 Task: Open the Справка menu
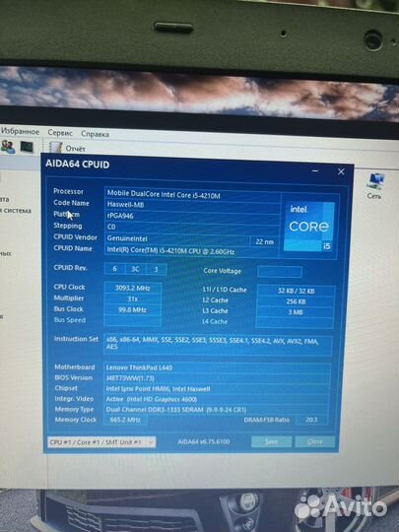[95, 134]
